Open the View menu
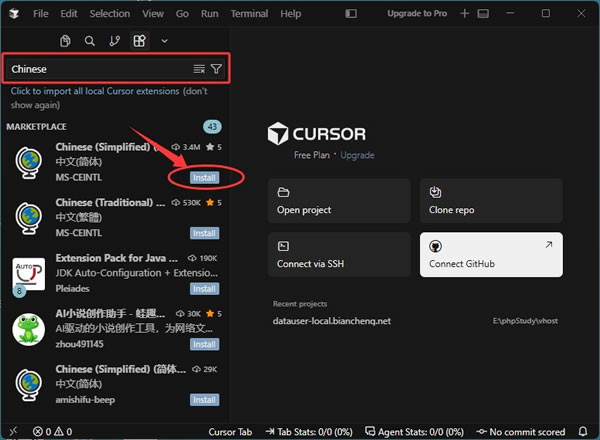Screen dimensions: 600x440 coord(153,14)
